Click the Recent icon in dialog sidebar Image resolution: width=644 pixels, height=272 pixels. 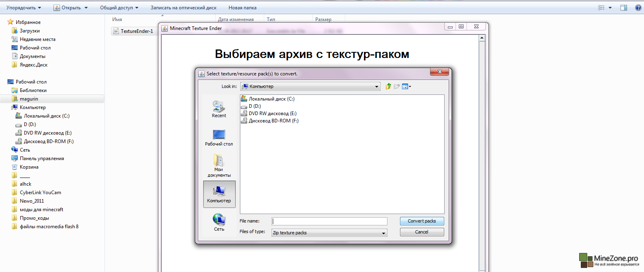(219, 109)
